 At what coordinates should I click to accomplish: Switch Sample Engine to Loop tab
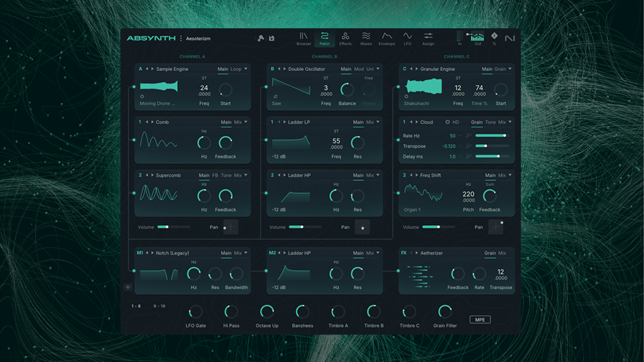[x=236, y=69]
